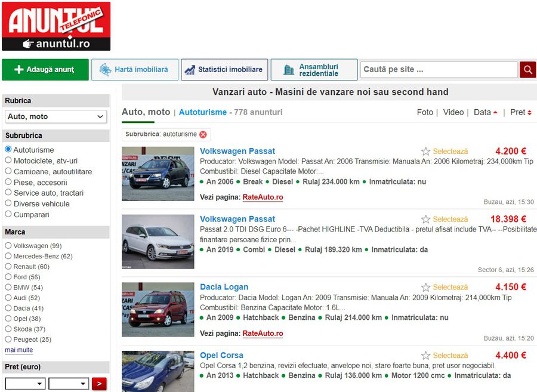This screenshot has height=392, width=537.
Task: Click the Dacia Logan thumbnail photo
Action: tap(157, 309)
